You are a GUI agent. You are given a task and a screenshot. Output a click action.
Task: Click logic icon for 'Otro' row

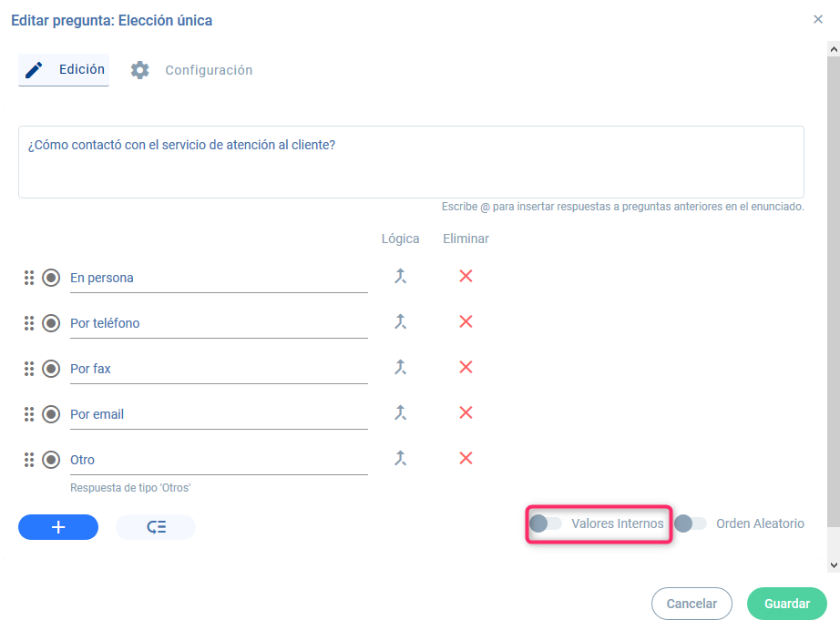(399, 459)
